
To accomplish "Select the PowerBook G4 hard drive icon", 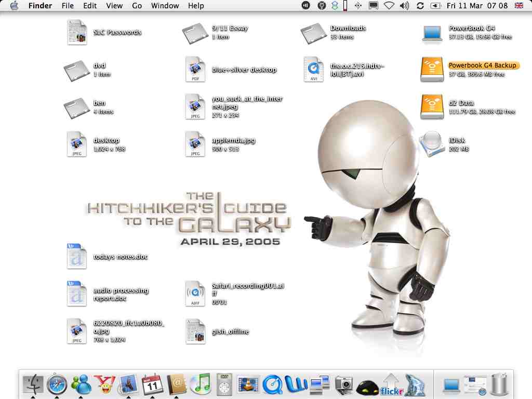I will click(x=432, y=33).
